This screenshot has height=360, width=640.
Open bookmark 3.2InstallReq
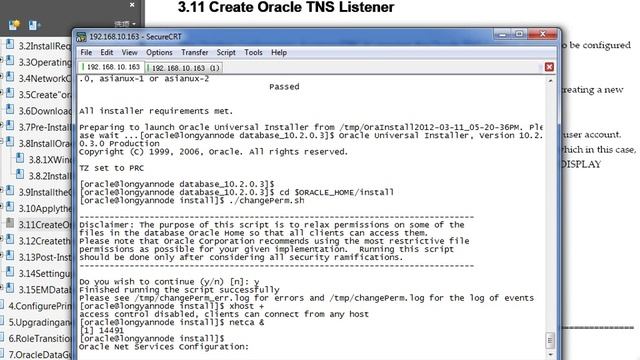pyautogui.click(x=45, y=46)
